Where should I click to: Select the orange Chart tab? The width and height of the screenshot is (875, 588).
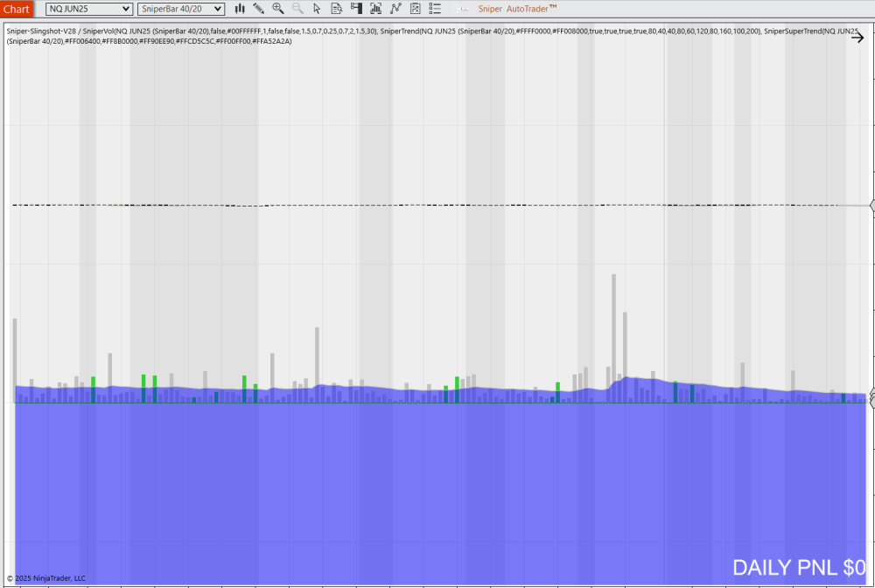[17, 10]
